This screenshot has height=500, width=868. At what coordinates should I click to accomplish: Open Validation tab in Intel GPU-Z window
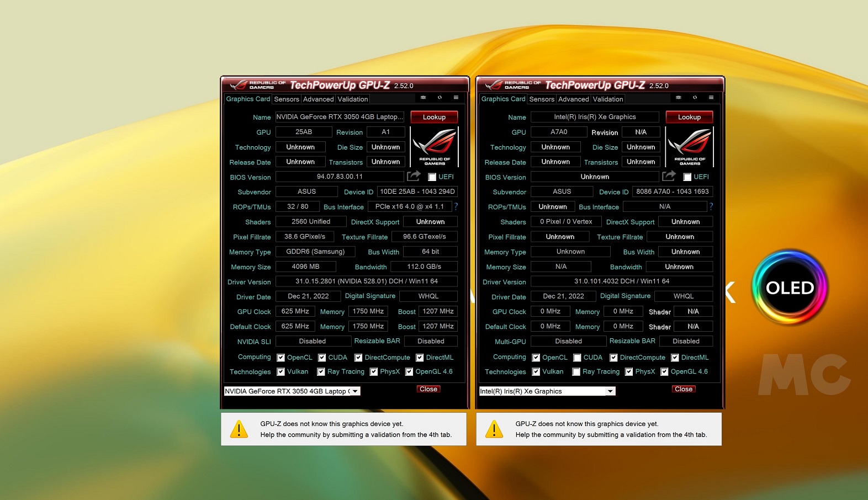(608, 99)
